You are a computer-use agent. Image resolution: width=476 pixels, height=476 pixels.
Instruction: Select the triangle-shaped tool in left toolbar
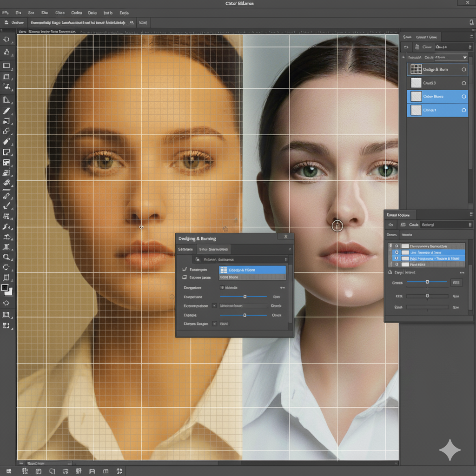pos(7,100)
